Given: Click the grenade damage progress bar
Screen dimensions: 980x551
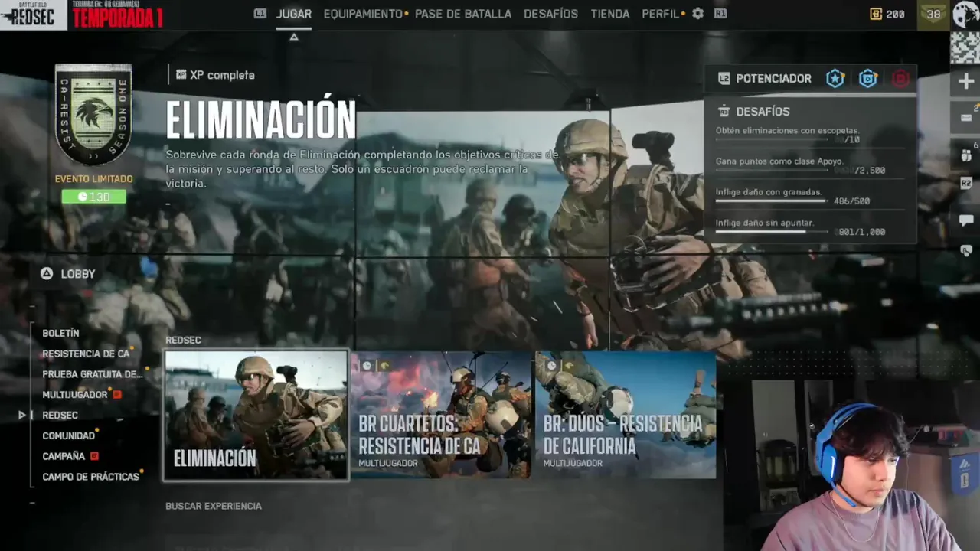Looking at the screenshot, I should click(x=772, y=201).
